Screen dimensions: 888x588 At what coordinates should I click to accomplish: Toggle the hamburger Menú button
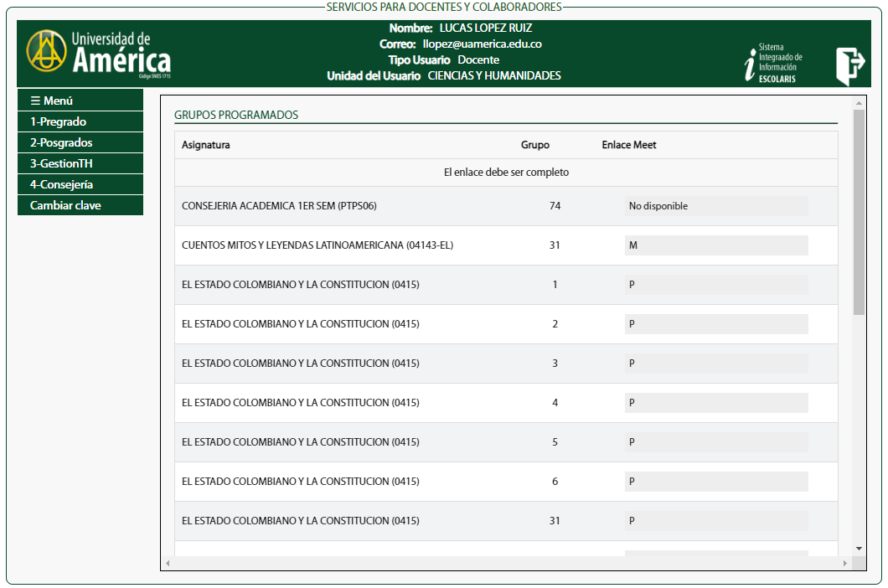coord(80,101)
